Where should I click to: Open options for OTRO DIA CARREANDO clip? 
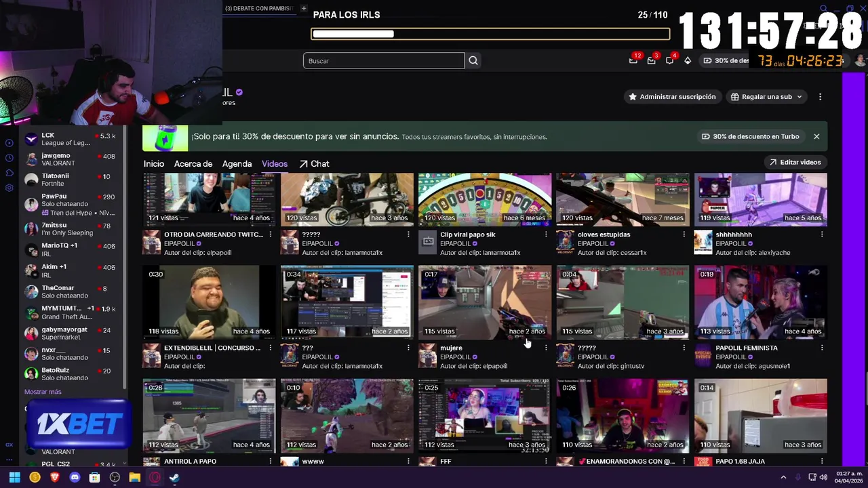[271, 235]
